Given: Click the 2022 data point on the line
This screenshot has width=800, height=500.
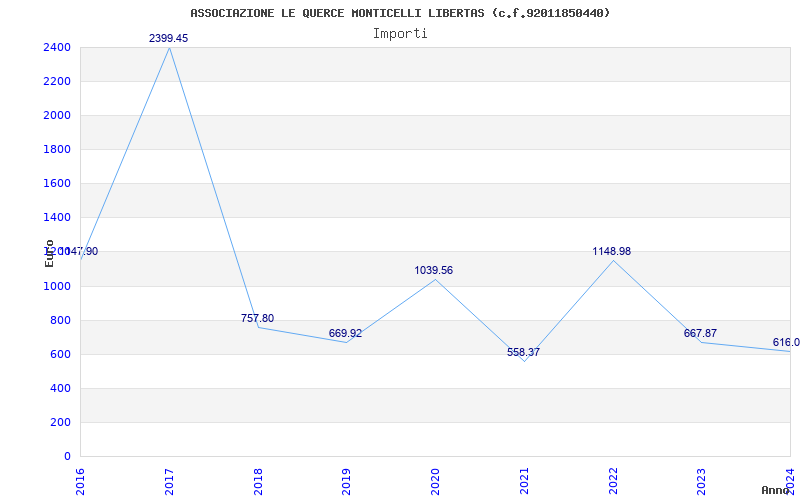Looking at the screenshot, I should (x=613, y=261).
